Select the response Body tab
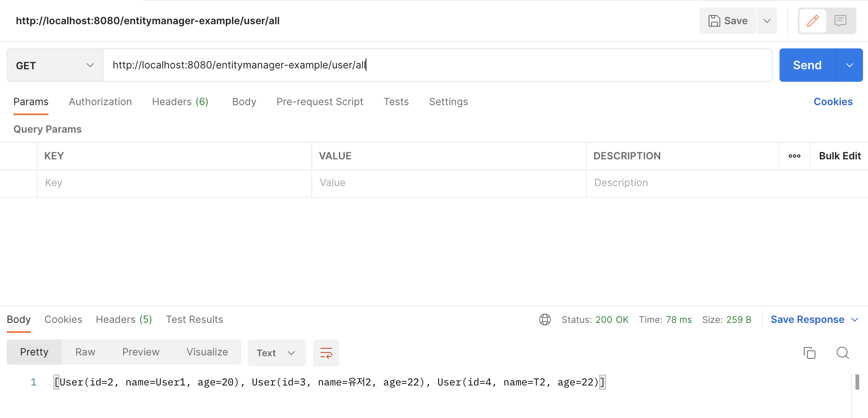868x418 pixels. click(19, 320)
